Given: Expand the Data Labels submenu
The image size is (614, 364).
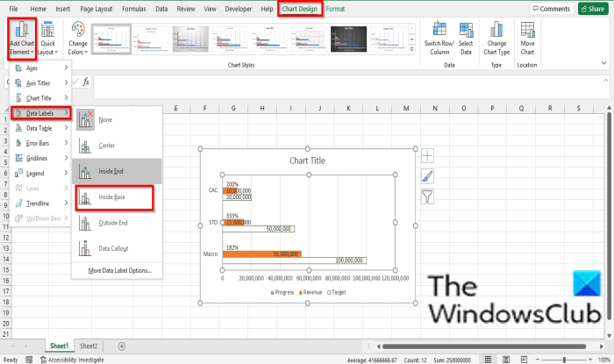Looking at the screenshot, I should pos(40,113).
